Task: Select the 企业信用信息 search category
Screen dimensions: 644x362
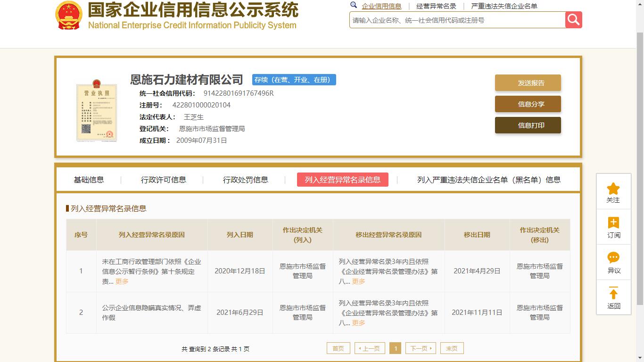Action: click(381, 6)
